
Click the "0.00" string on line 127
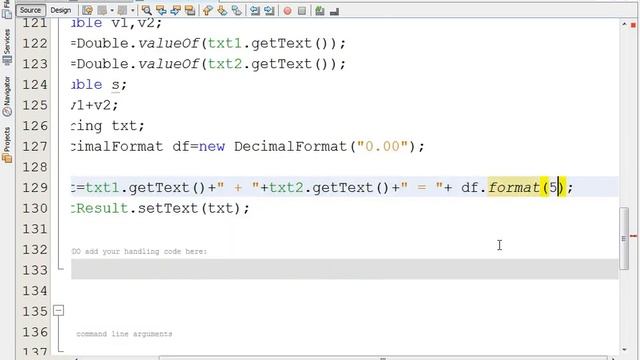pos(382,146)
